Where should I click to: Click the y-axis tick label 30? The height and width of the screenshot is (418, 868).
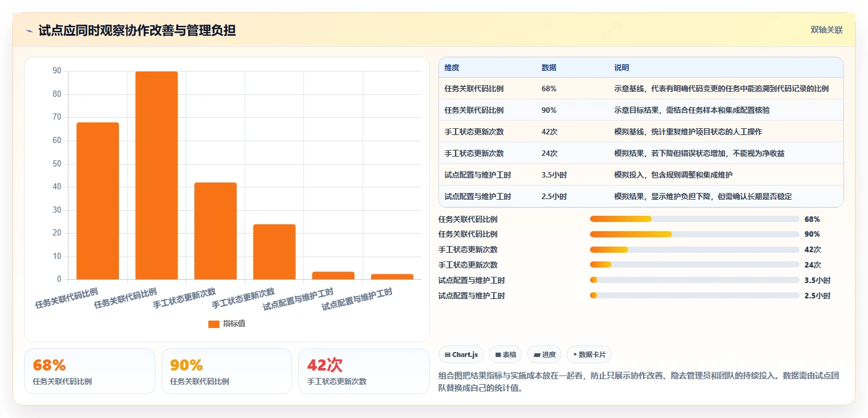point(57,210)
